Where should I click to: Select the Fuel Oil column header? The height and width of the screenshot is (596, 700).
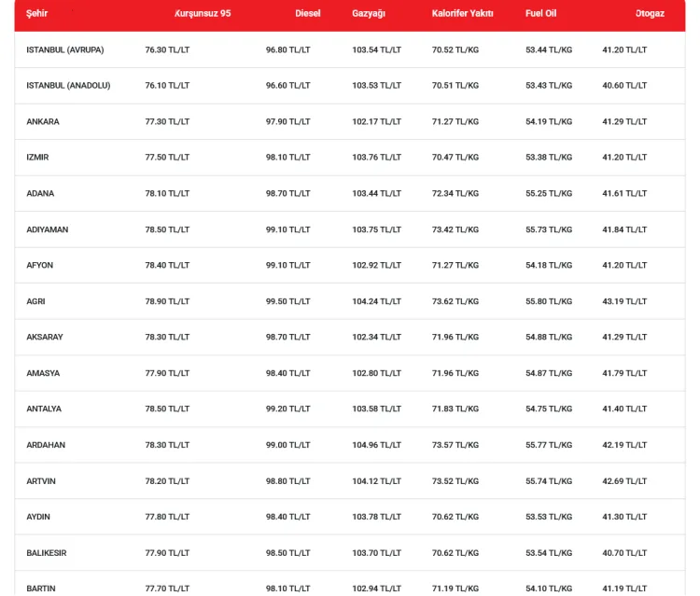[x=540, y=13]
